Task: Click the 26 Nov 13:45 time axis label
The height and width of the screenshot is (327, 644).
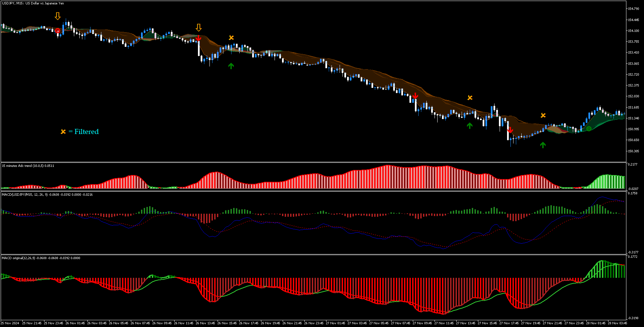Action: [205, 323]
